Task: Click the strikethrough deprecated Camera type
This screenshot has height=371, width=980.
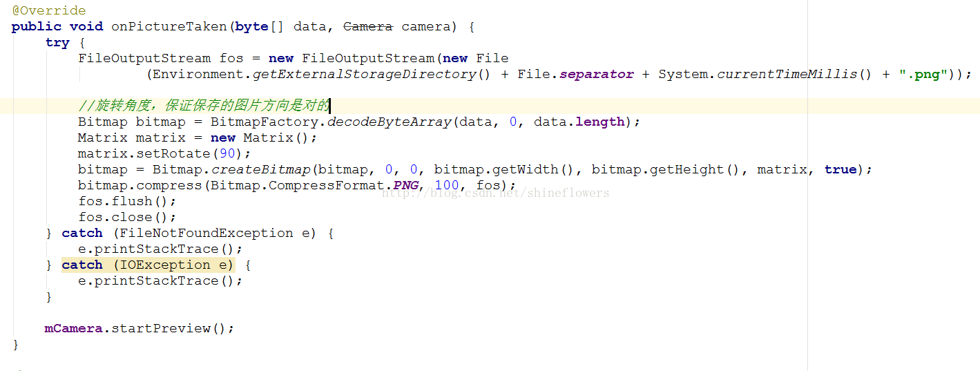Action: 368,27
